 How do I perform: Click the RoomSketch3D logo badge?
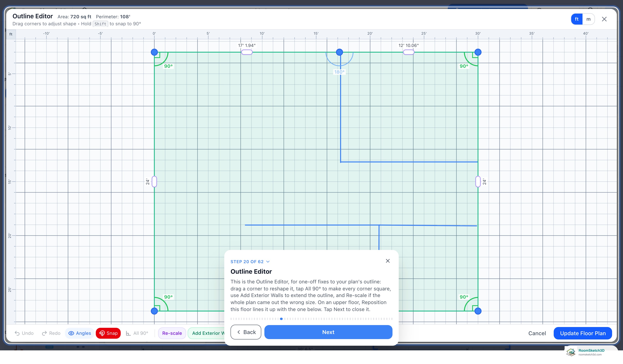pyautogui.click(x=585, y=352)
